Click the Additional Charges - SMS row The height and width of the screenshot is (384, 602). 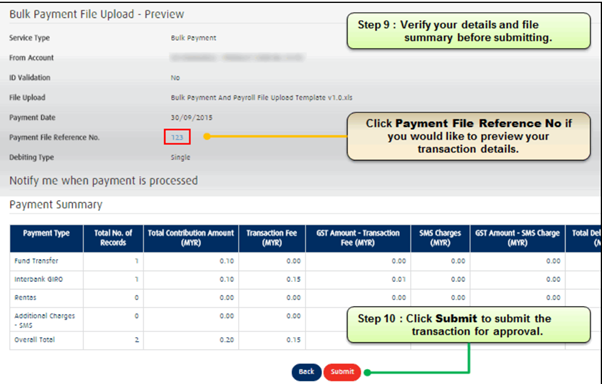click(45, 320)
